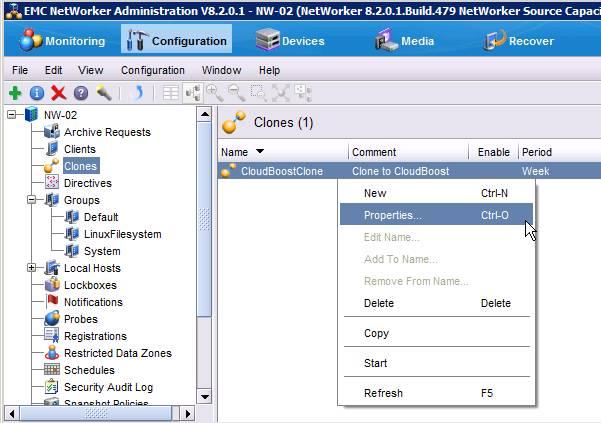The height and width of the screenshot is (423, 601).
Task: Select Restricted Data Zones in the tree
Action: point(118,353)
